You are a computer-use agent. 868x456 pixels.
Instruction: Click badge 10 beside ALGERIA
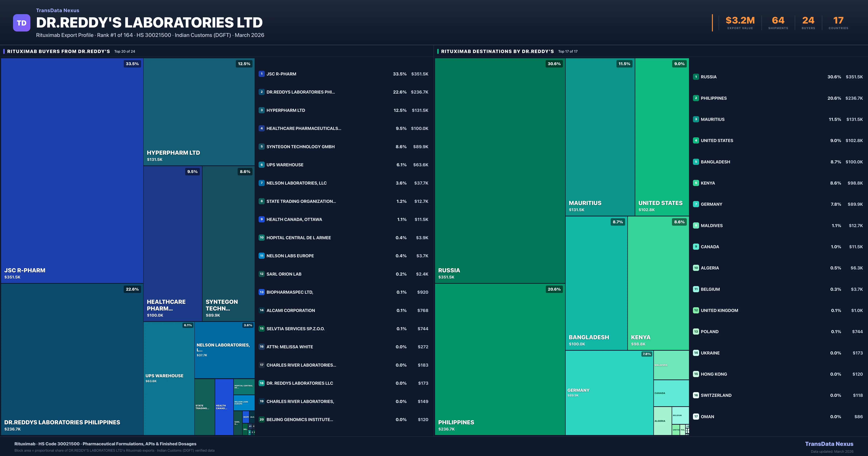point(696,268)
